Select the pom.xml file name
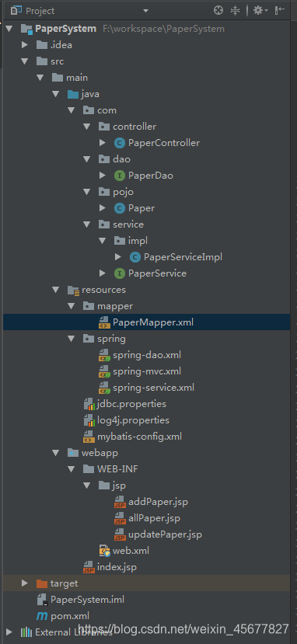 pos(70,616)
